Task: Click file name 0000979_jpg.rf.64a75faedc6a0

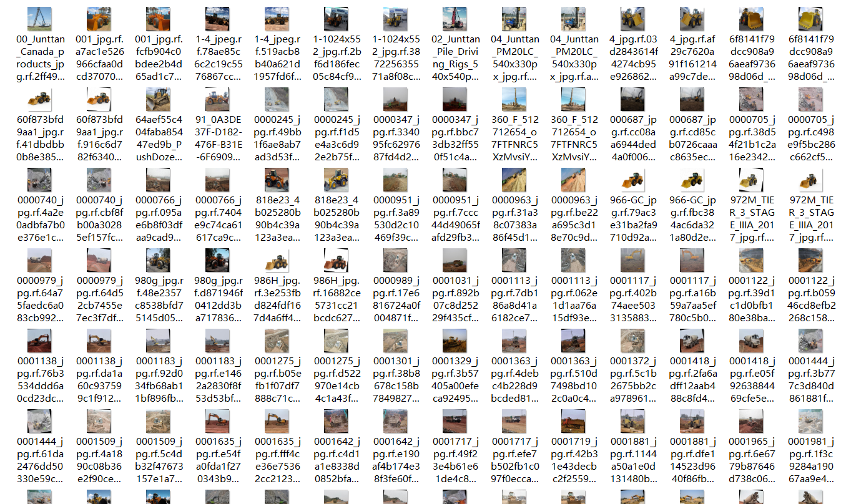Action: (x=39, y=299)
